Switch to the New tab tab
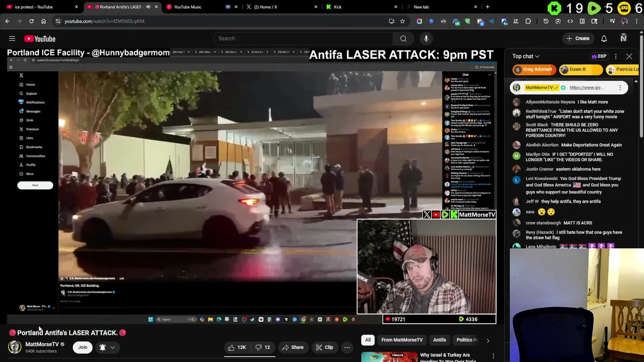Screen dimensions: 644x362 coord(441,7)
